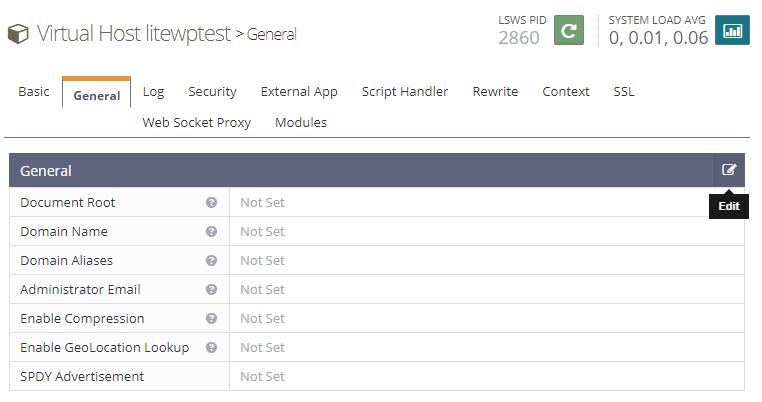This screenshot has height=402, width=762.
Task: Switch to the Basic tab
Action: [x=34, y=91]
